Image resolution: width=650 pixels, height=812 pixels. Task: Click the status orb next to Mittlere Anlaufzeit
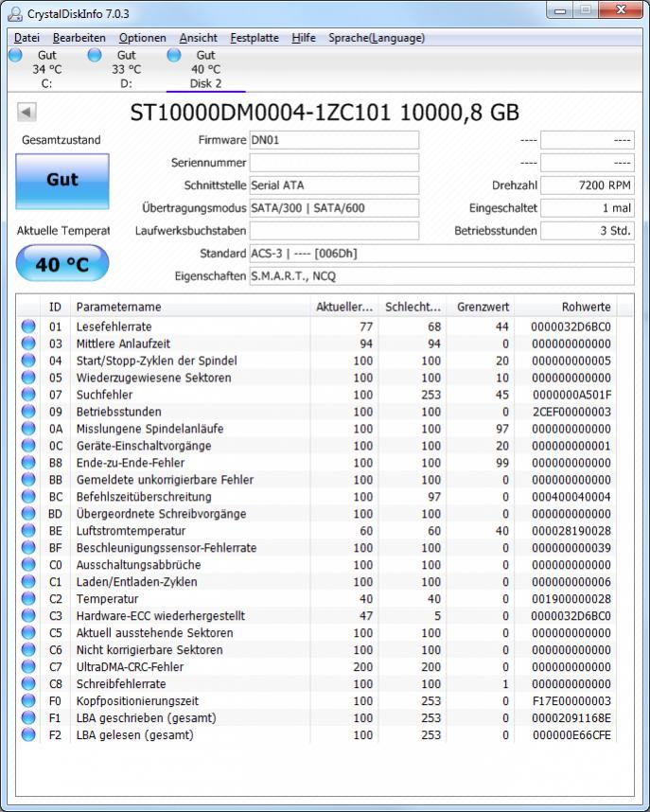[x=28, y=344]
